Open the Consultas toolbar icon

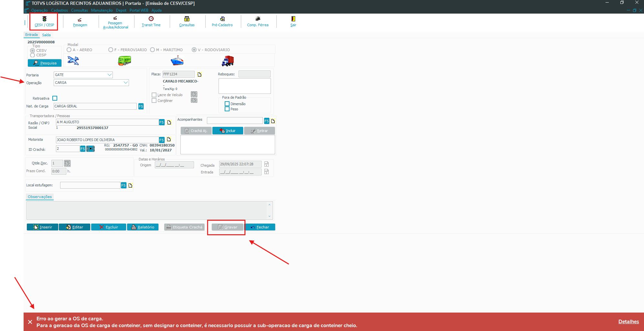[187, 22]
